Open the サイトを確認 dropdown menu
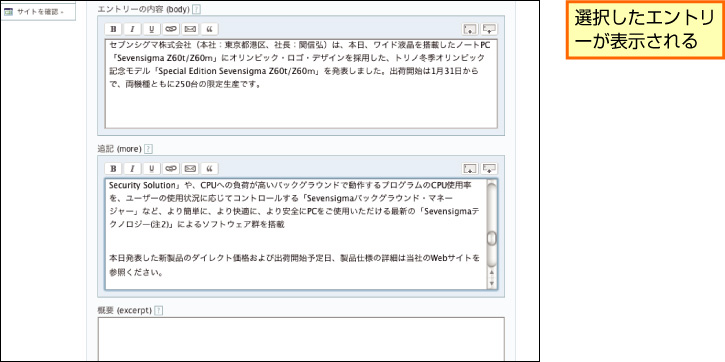The width and height of the screenshot is (725, 362). (38, 12)
